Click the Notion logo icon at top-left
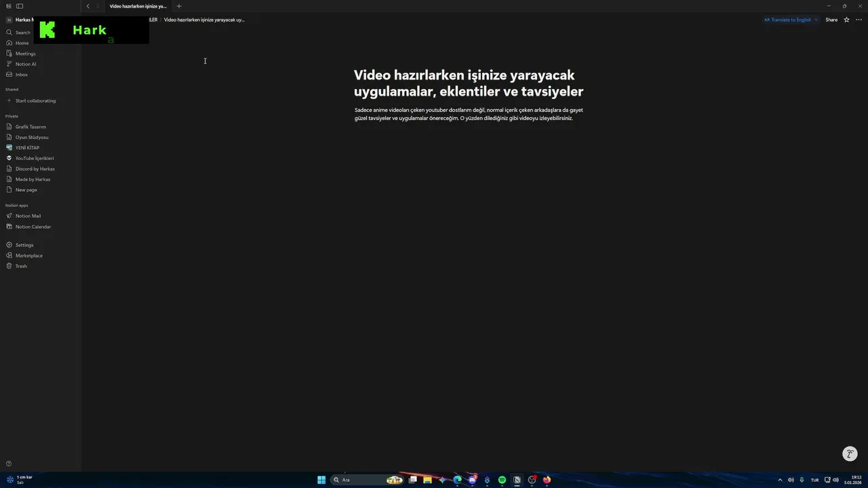The image size is (868, 488). (9, 6)
